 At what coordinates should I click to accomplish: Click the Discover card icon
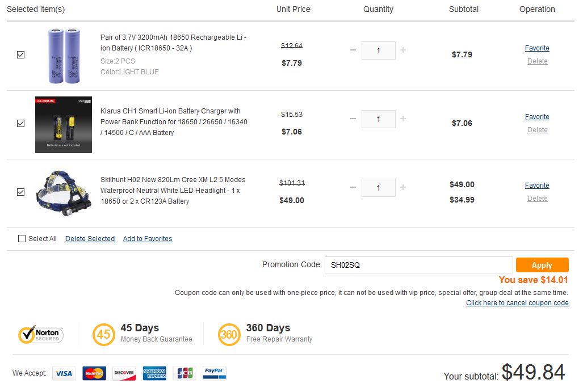[x=124, y=373]
